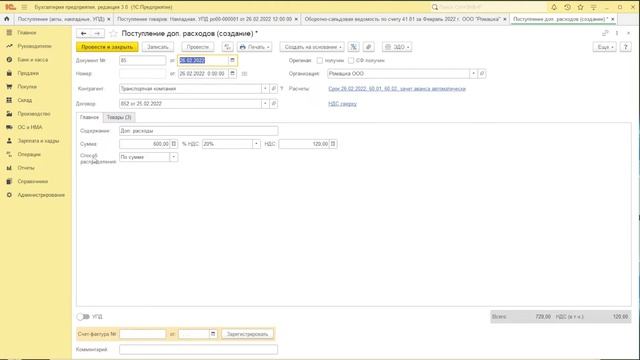Open calculator for Сумма field

[174, 144]
